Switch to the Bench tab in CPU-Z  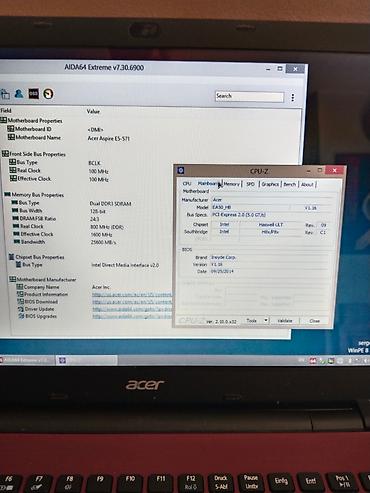pos(290,184)
